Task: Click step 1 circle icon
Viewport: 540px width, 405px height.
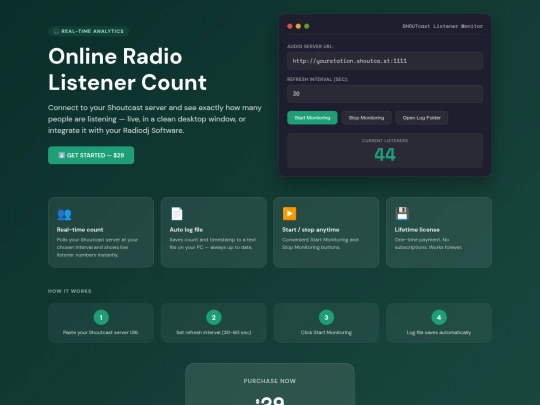Action: point(101,317)
